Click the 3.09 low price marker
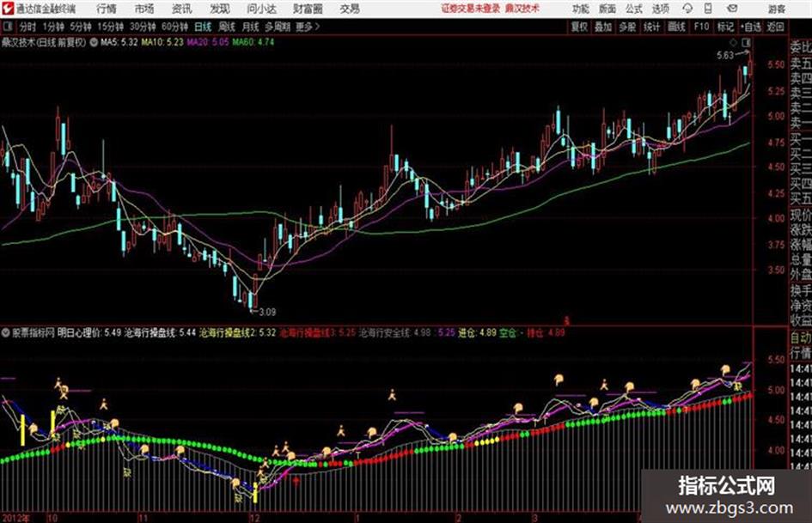This screenshot has height=523, width=812. click(x=267, y=312)
